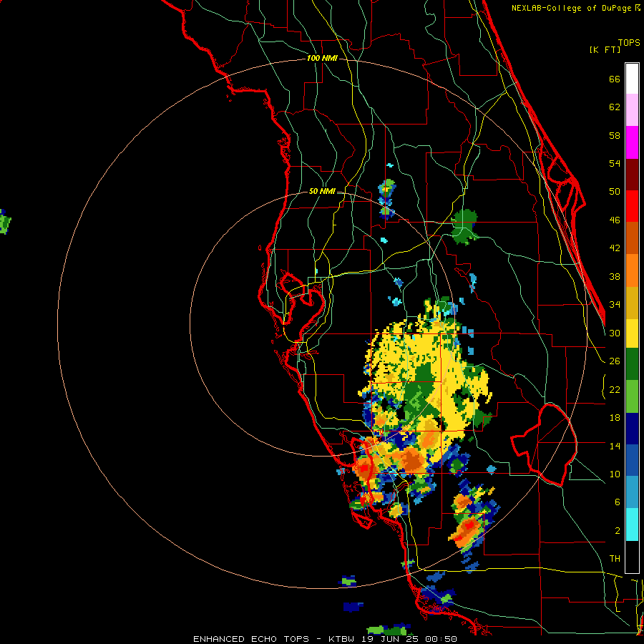This screenshot has width=644, height=644.
Task: Select the 14 value on the legend
Action: [615, 446]
